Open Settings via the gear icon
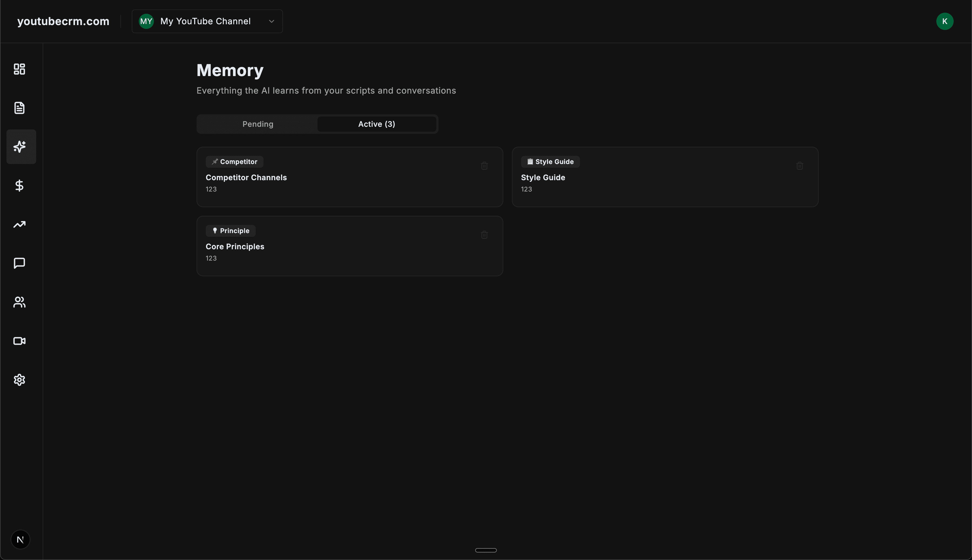This screenshot has width=972, height=560. tap(19, 380)
